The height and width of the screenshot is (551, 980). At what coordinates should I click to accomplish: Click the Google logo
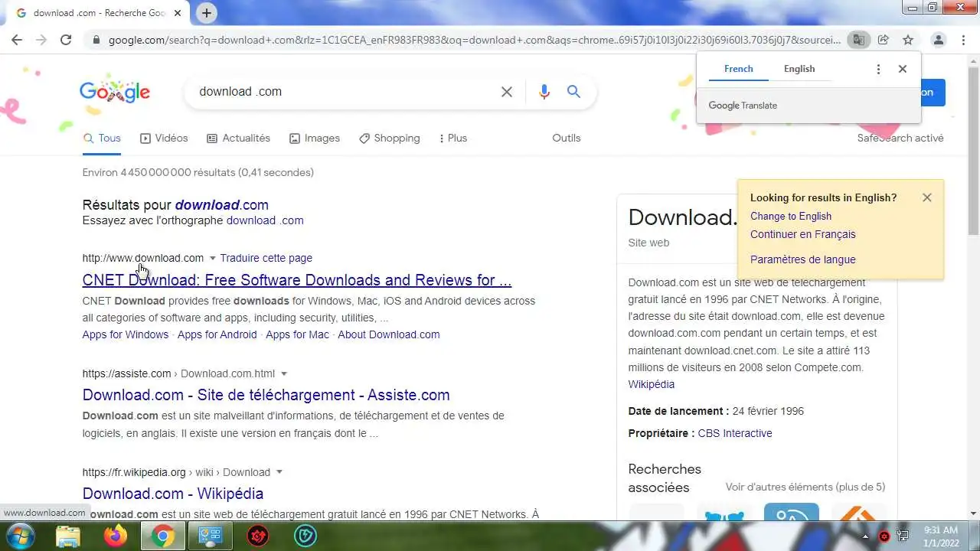(115, 92)
